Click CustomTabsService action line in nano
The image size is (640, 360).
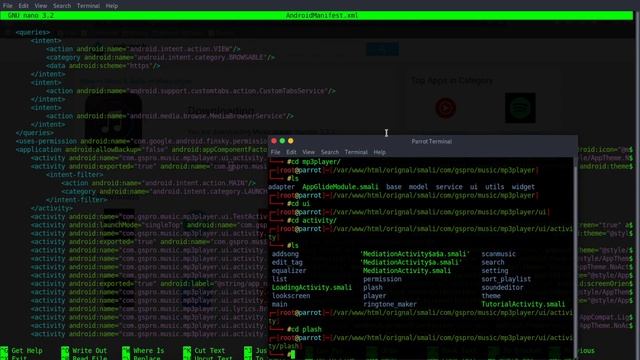point(191,91)
